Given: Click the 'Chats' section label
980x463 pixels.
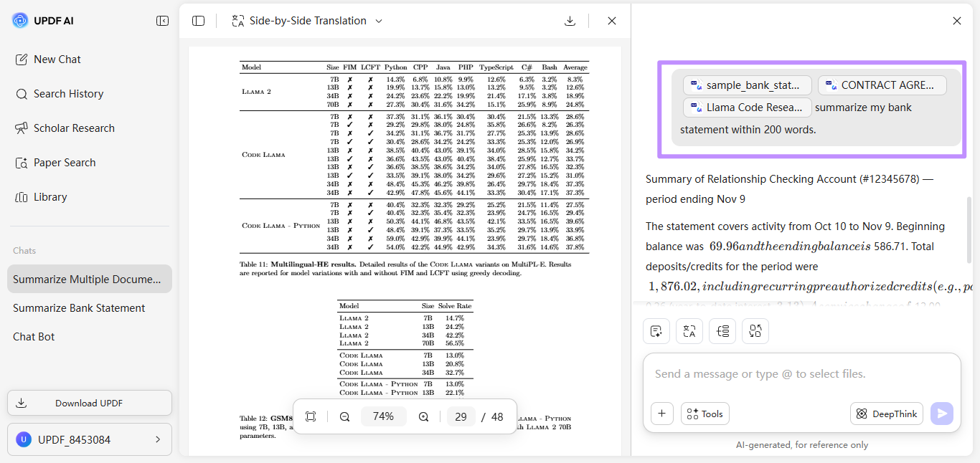Looking at the screenshot, I should coord(24,251).
